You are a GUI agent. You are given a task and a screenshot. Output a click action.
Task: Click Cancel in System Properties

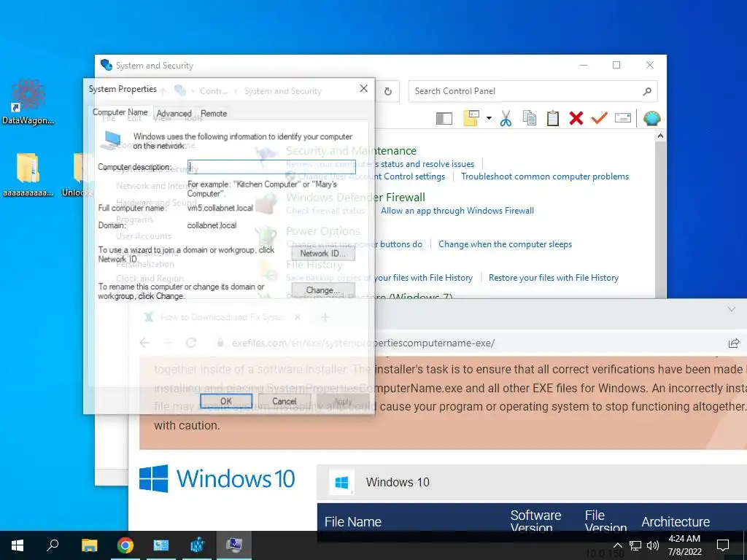click(x=285, y=401)
